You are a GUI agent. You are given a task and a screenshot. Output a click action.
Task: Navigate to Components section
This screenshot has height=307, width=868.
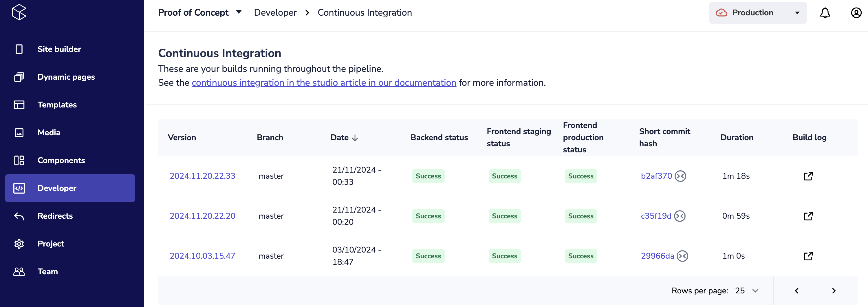[x=61, y=160]
